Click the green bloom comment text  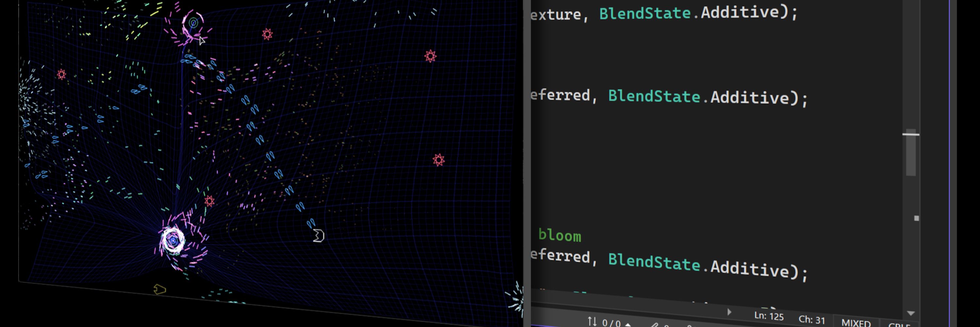(x=560, y=235)
